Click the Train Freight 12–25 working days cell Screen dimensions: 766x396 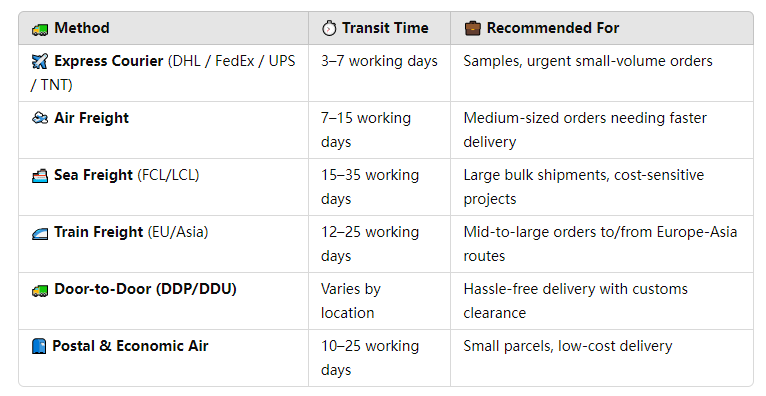click(x=380, y=244)
